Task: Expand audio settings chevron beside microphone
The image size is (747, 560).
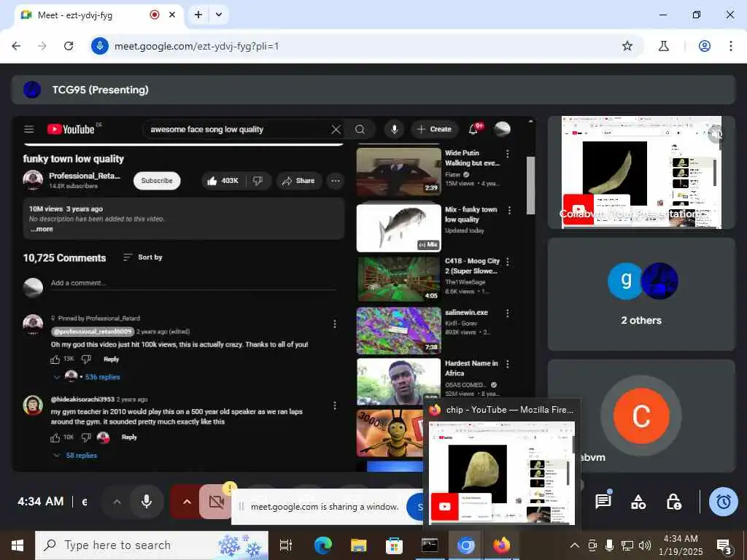Action: point(117,502)
